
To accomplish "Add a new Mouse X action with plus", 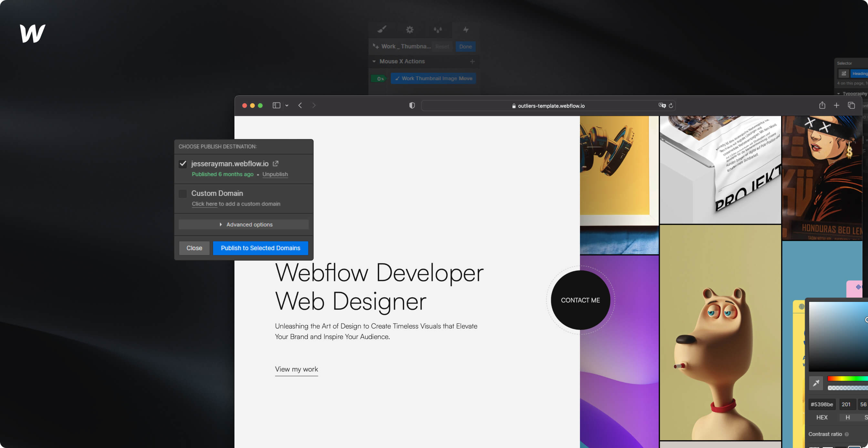I will click(472, 61).
